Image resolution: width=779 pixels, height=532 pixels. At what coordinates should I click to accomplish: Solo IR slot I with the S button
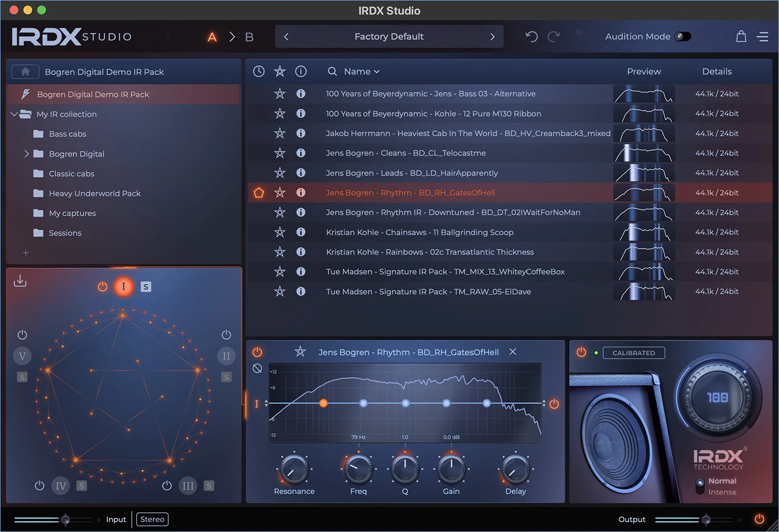pyautogui.click(x=146, y=287)
